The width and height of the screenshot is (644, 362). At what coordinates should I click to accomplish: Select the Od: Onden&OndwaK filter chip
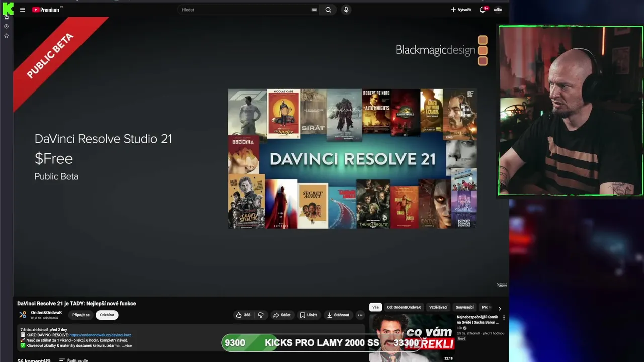[404, 307]
